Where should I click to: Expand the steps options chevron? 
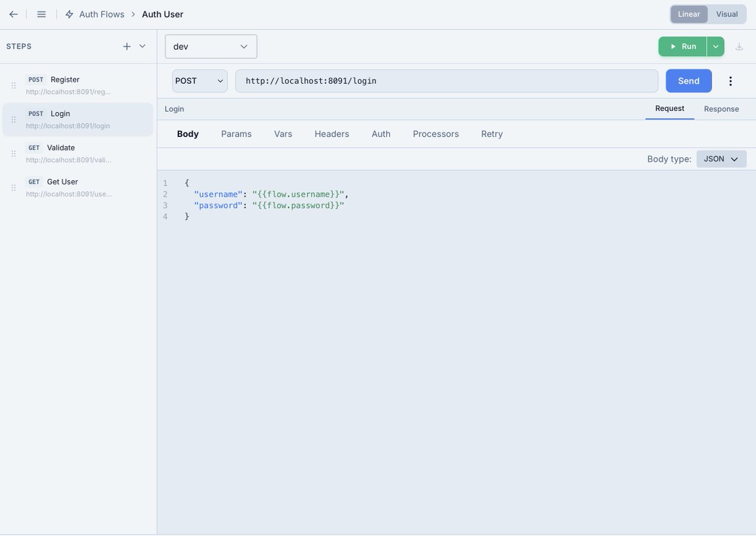pos(142,46)
